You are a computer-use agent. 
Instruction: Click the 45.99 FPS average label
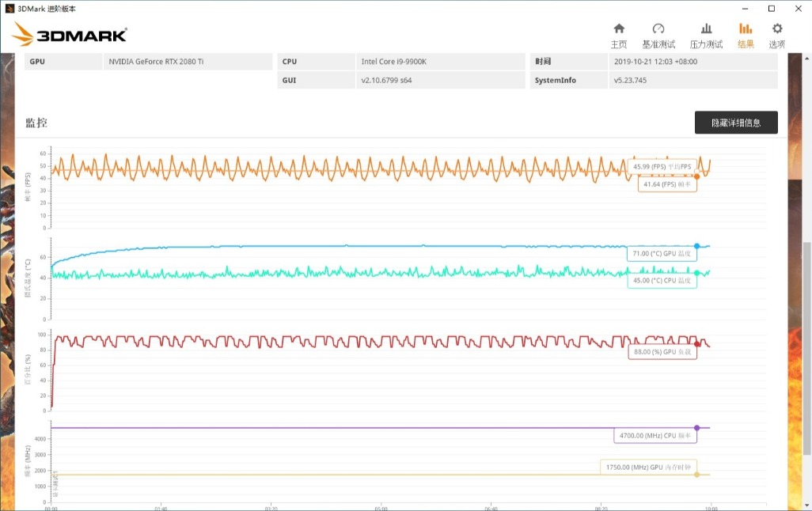point(662,167)
